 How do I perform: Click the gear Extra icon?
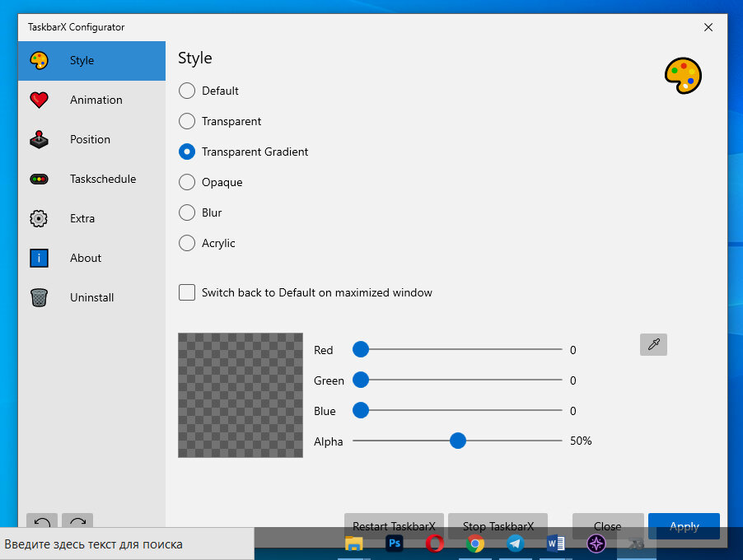pos(39,218)
